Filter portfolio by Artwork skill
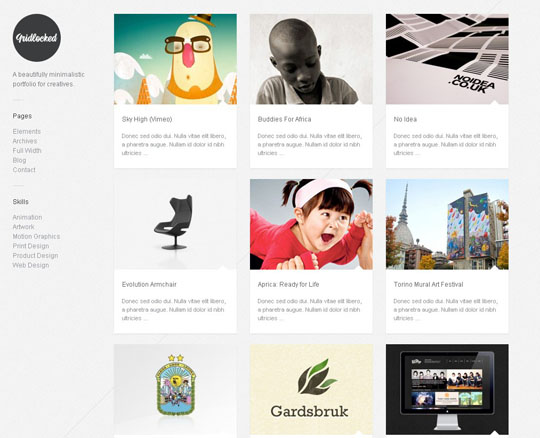The width and height of the screenshot is (540, 438). 23,227
